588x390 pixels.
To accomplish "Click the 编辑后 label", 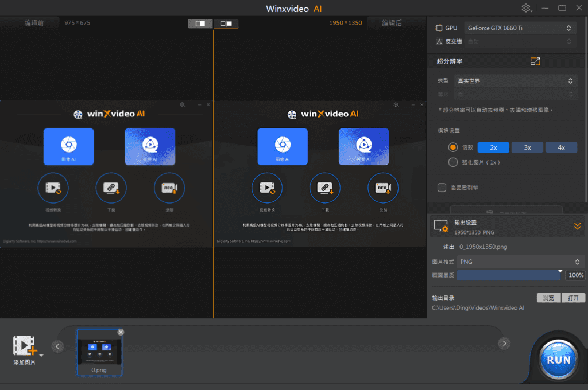I will tap(392, 23).
